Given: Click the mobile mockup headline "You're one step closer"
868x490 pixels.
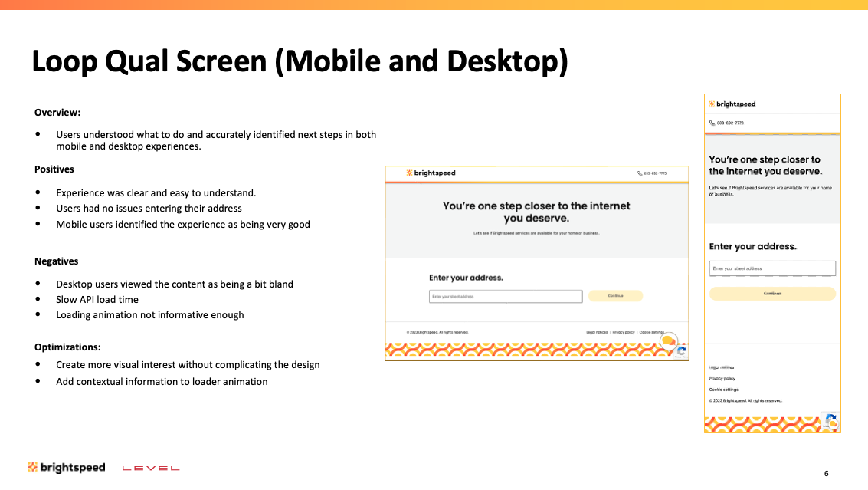Looking at the screenshot, I should (x=765, y=165).
